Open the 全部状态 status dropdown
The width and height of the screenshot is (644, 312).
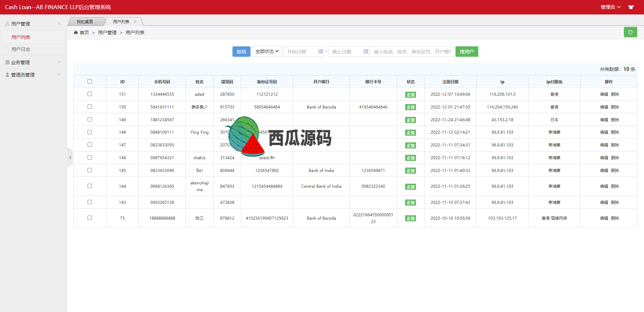pyautogui.click(x=267, y=51)
